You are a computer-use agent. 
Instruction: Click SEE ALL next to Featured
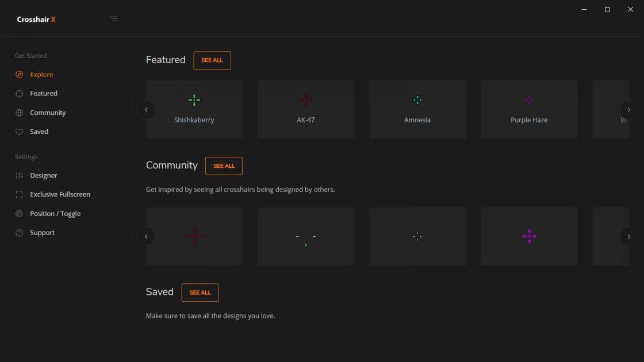[x=212, y=60]
